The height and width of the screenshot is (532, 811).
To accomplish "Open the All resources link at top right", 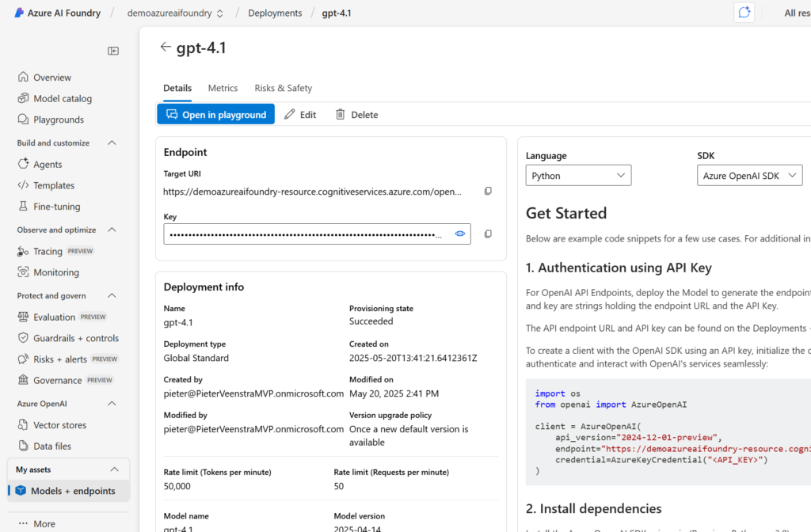I will (797, 13).
